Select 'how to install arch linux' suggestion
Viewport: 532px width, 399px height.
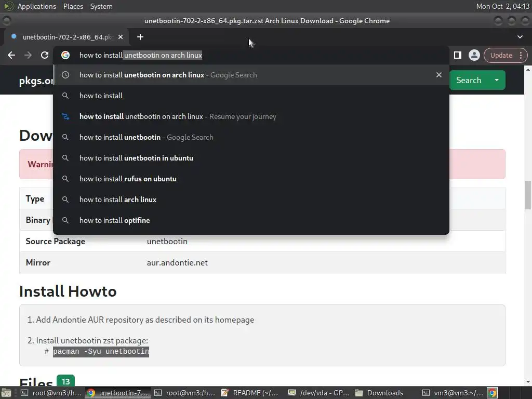click(x=251, y=199)
